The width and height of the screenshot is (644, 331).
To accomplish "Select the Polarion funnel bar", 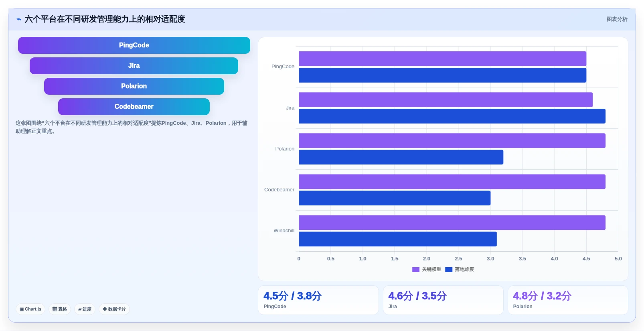I will 134,86.
